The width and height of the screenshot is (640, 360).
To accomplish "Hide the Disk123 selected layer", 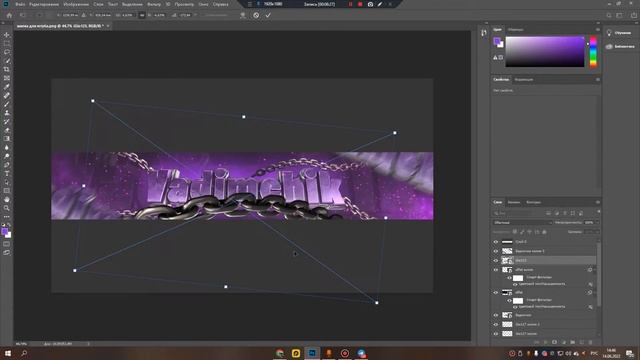I will pyautogui.click(x=496, y=260).
